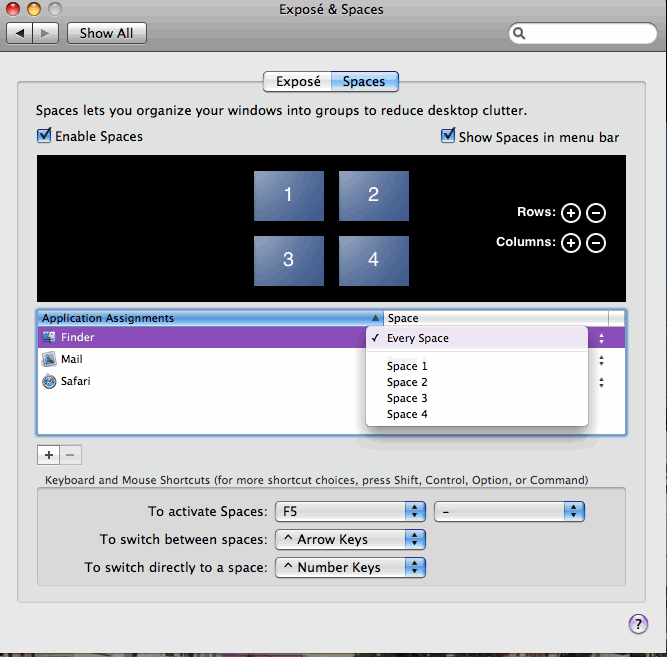667x657 pixels.
Task: Select the Spaces tab
Action: 365,81
